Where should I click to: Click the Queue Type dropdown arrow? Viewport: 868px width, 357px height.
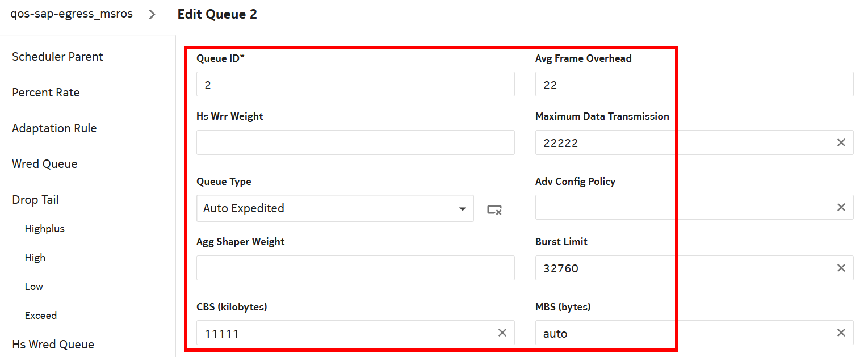point(462,209)
